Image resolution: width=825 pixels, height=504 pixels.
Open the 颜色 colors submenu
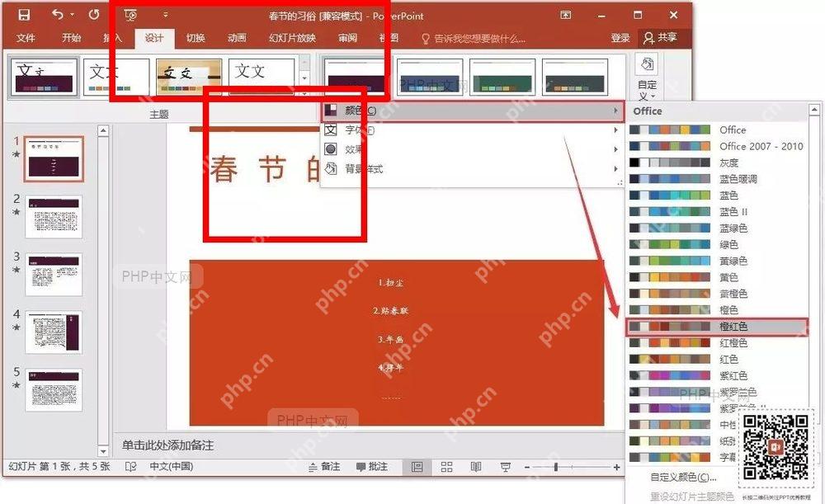coord(472,111)
